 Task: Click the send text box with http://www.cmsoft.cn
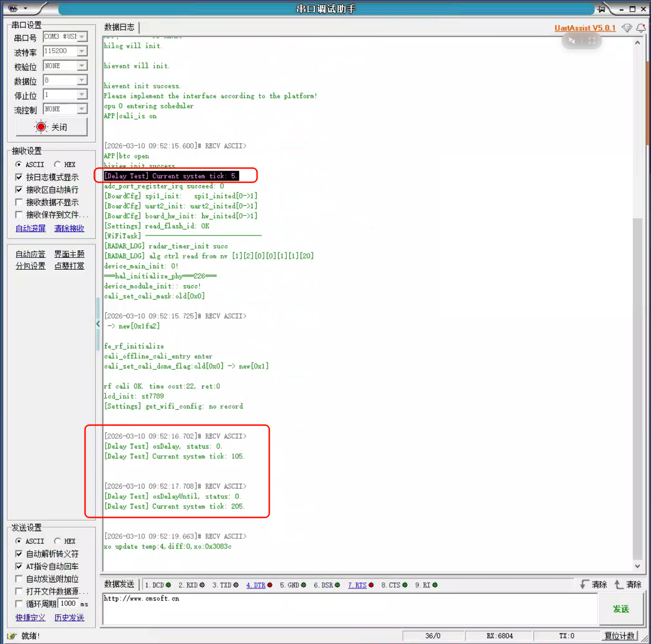point(350,608)
